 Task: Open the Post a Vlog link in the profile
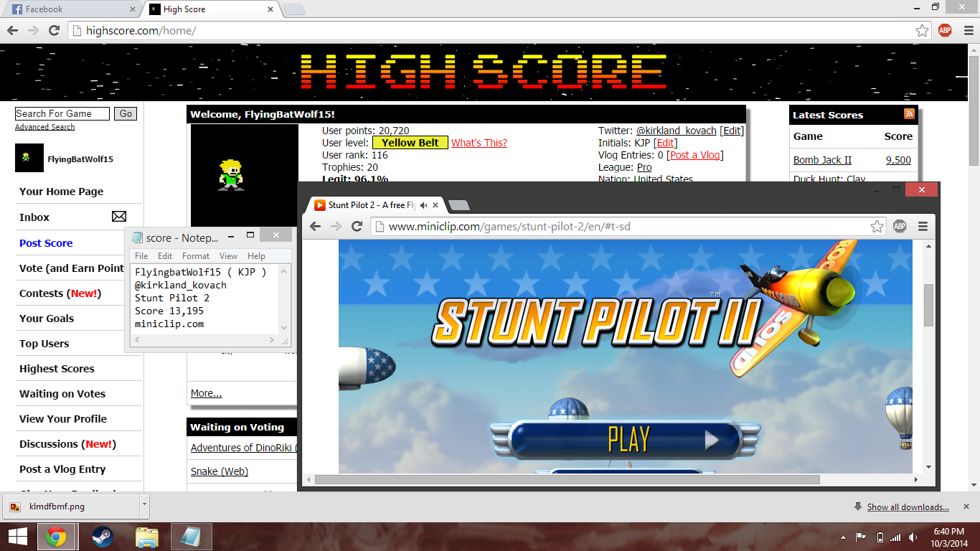click(695, 155)
